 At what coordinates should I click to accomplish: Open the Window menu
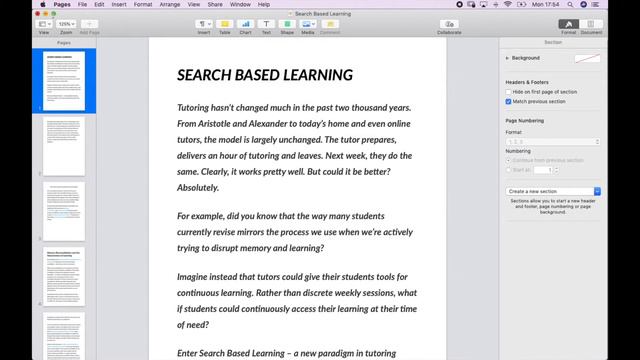coord(240,4)
